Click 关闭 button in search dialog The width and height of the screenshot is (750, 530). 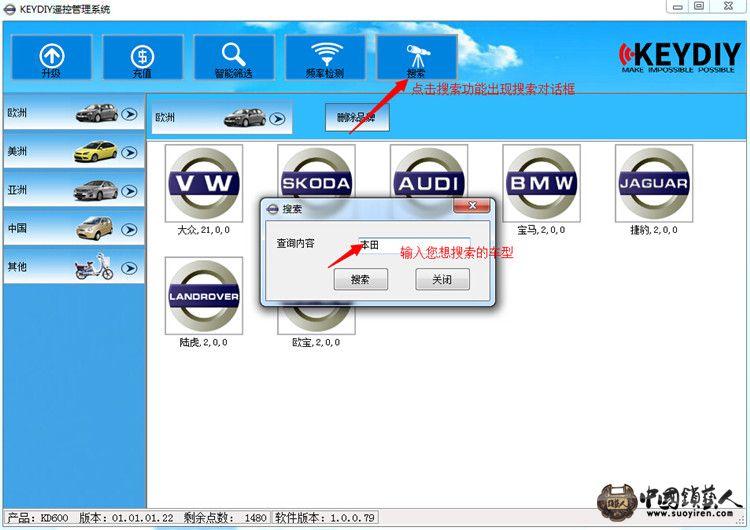click(x=442, y=279)
